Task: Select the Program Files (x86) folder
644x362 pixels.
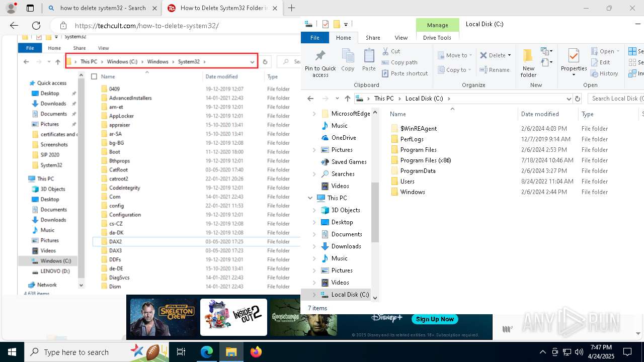Action: [x=425, y=160]
